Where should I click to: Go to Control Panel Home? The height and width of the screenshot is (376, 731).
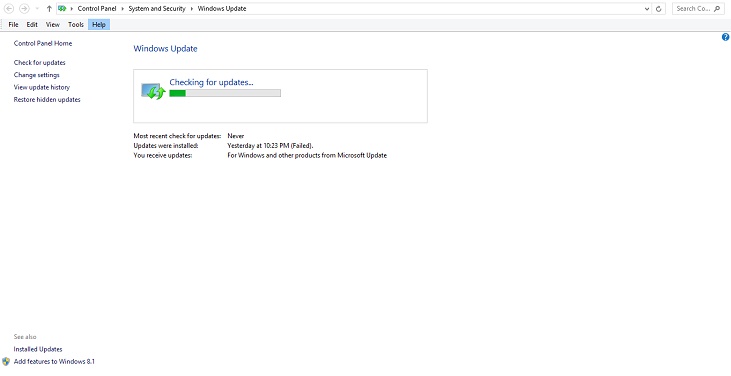click(x=43, y=43)
